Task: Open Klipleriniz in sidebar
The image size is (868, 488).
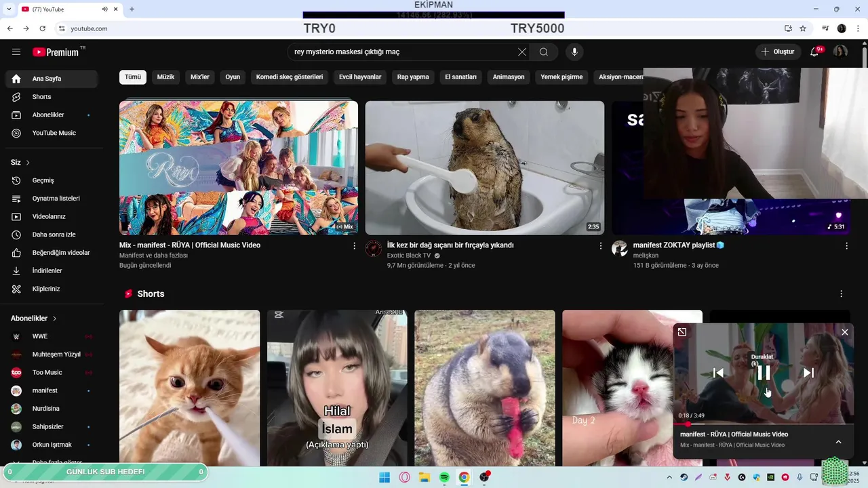Action: (52, 289)
